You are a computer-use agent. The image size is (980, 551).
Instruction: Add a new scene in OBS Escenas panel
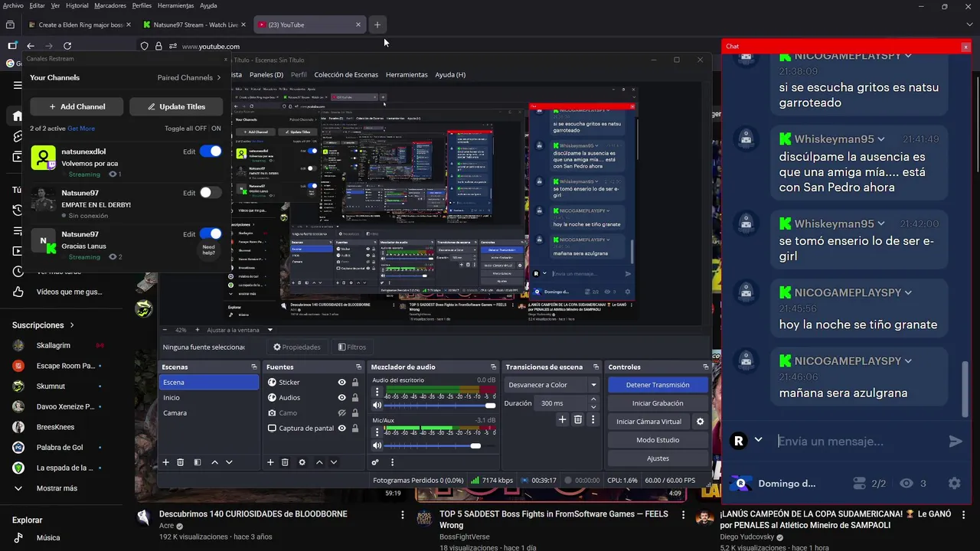click(x=165, y=462)
